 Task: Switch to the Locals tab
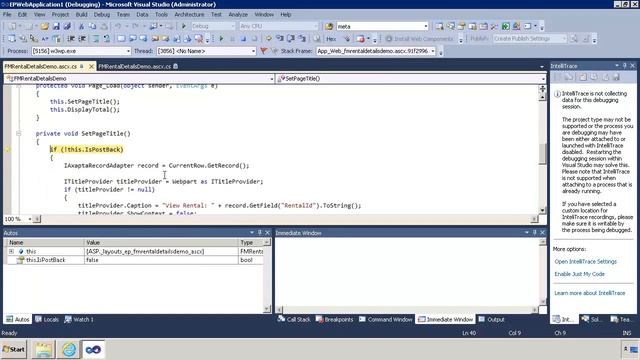pos(47,319)
